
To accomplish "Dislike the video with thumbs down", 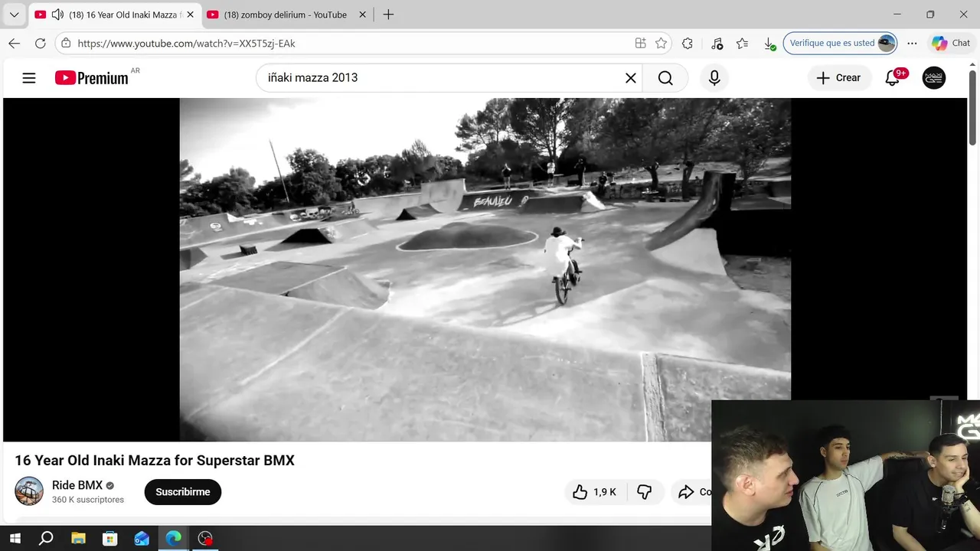I will coord(645,492).
